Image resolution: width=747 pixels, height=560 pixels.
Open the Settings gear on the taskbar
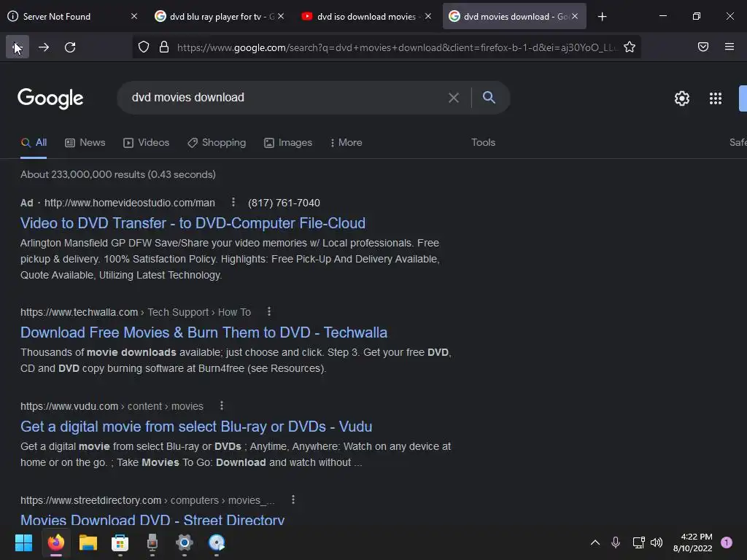(185, 542)
